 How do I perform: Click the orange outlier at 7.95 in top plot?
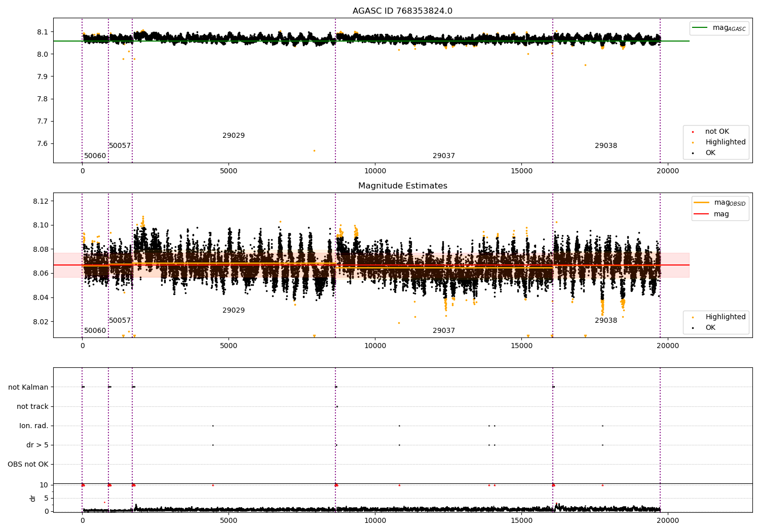tap(585, 65)
